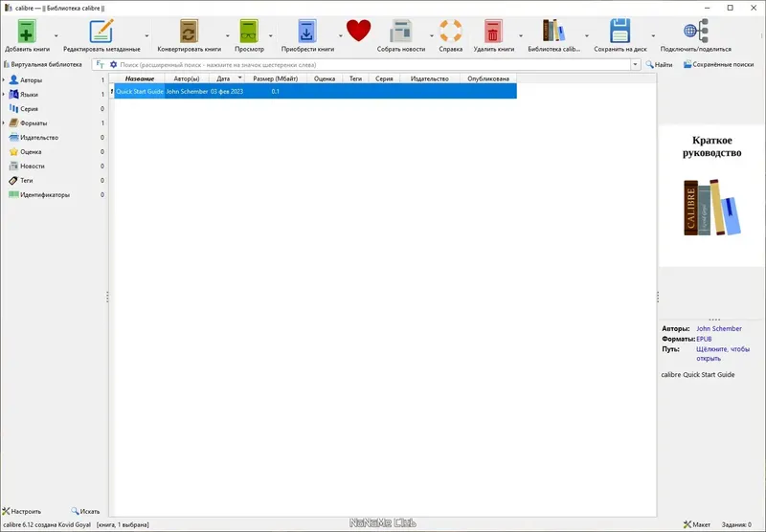This screenshot has height=532, width=766.
Task: Click the path link Щёлкните, чтобы открыть
Action: coord(723,354)
